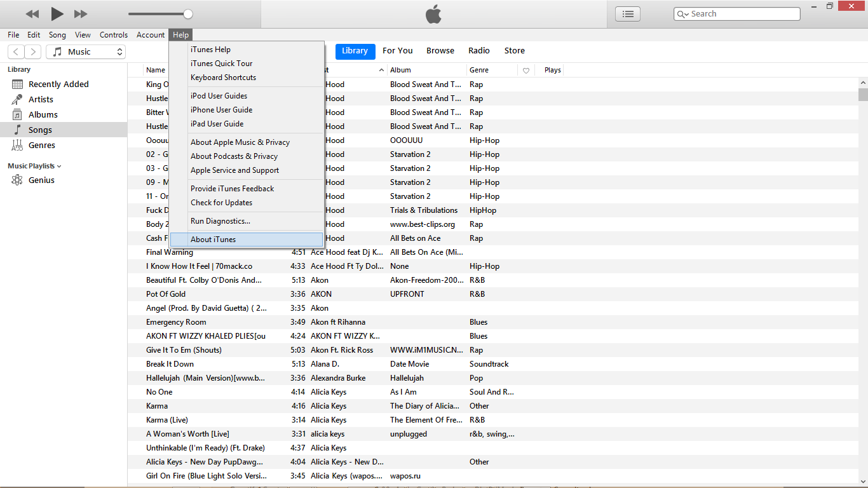Select Keyboard Shortcuts menu entry
This screenshot has height=488, width=868.
point(247,78)
